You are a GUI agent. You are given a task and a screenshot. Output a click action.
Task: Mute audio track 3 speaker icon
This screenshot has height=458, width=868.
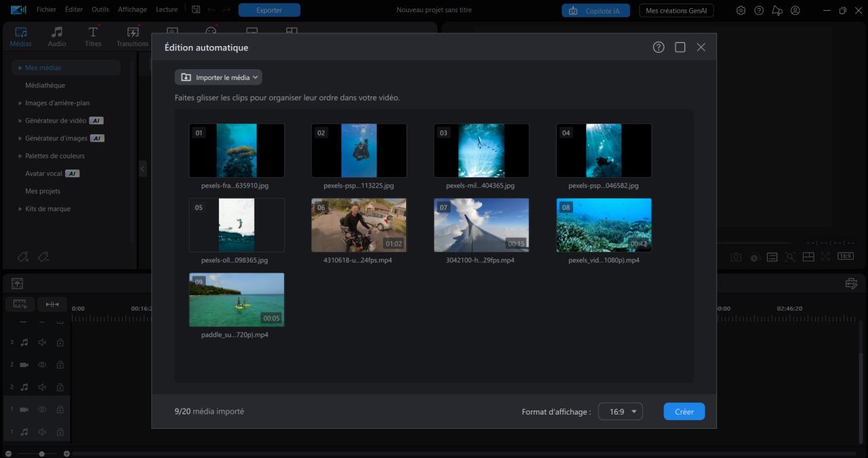pos(42,343)
